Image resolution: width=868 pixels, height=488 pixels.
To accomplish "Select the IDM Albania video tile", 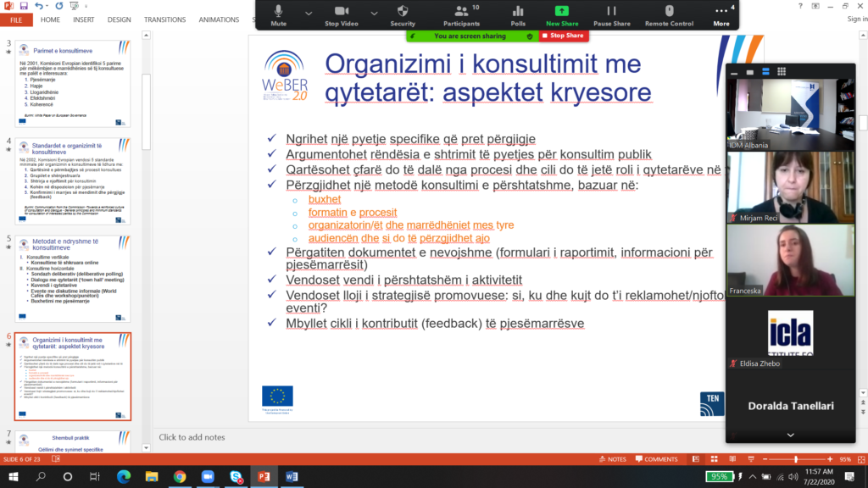I will click(791, 114).
